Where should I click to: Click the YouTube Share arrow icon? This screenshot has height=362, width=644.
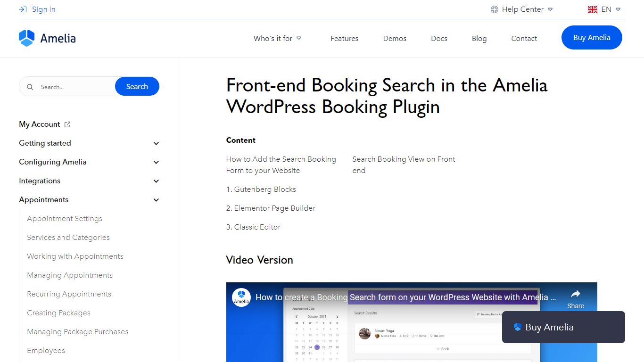[576, 294]
